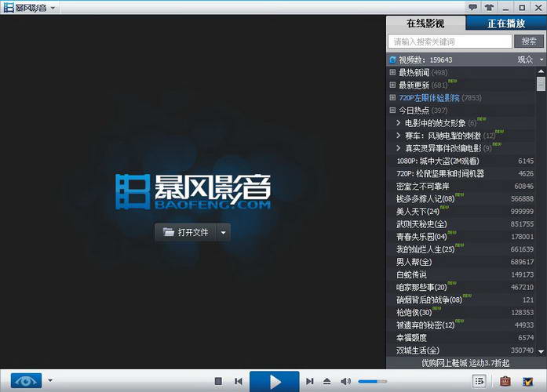Expand 电影中的妓女形象 sublist
Image resolution: width=547 pixels, height=392 pixels.
(x=399, y=122)
